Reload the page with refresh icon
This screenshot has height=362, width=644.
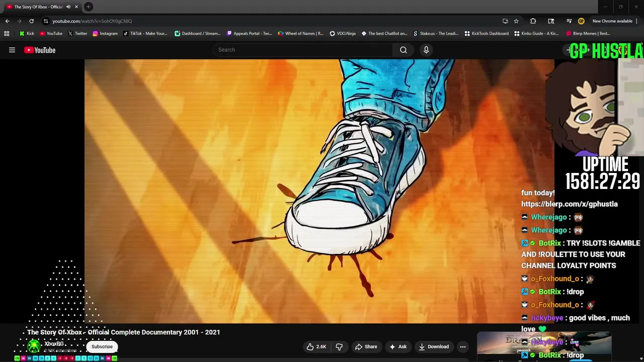click(x=31, y=21)
